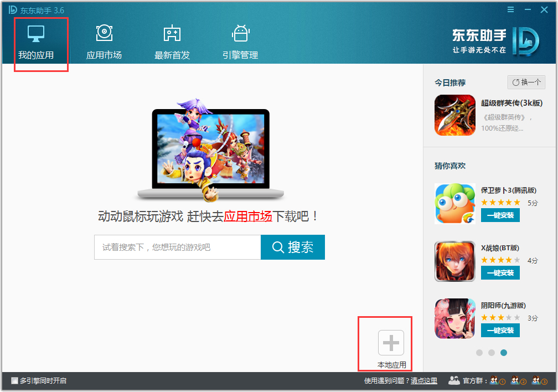The height and width of the screenshot is (392, 558).
Task: Minimize the 东东助手 window
Action: (528, 9)
